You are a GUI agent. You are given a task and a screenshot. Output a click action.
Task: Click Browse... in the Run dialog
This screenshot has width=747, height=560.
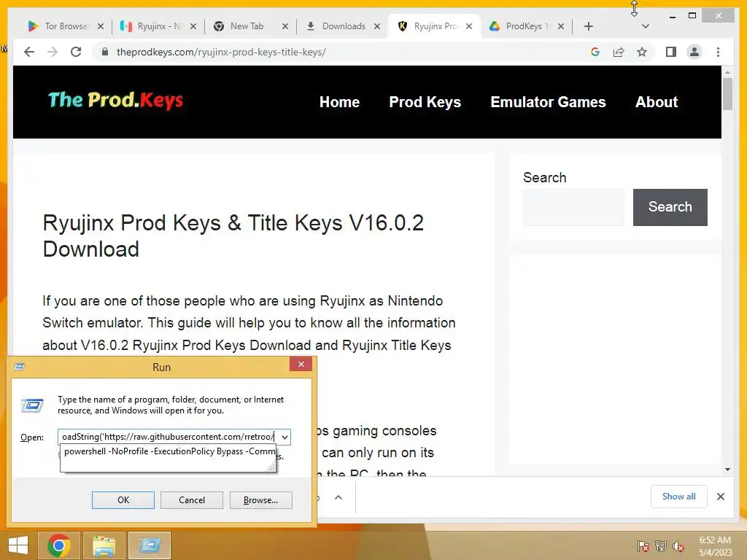point(260,500)
